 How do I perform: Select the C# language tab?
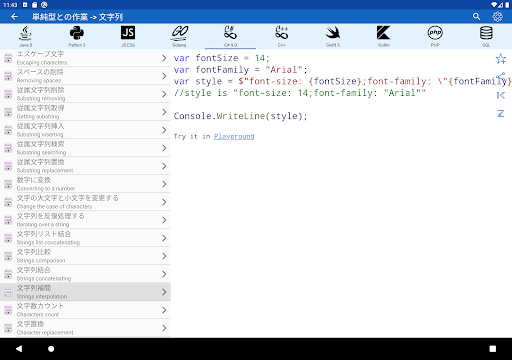pyautogui.click(x=230, y=36)
